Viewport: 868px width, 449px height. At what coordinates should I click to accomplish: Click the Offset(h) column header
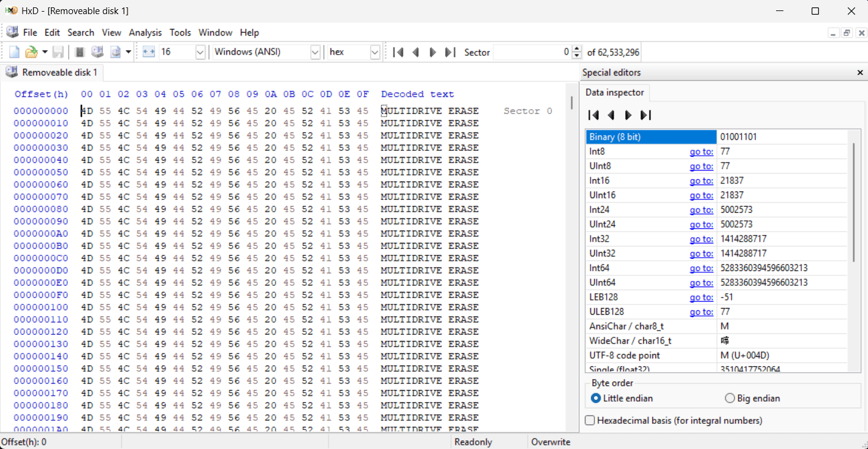[x=42, y=94]
